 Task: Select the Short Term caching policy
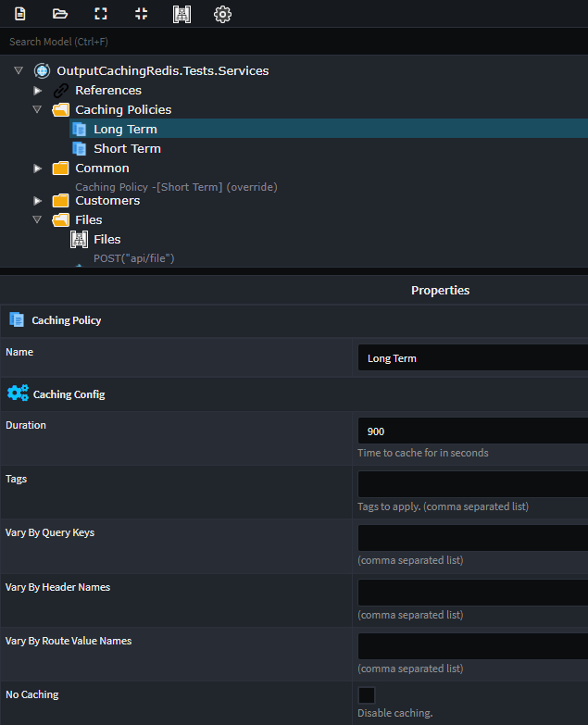[x=127, y=149]
